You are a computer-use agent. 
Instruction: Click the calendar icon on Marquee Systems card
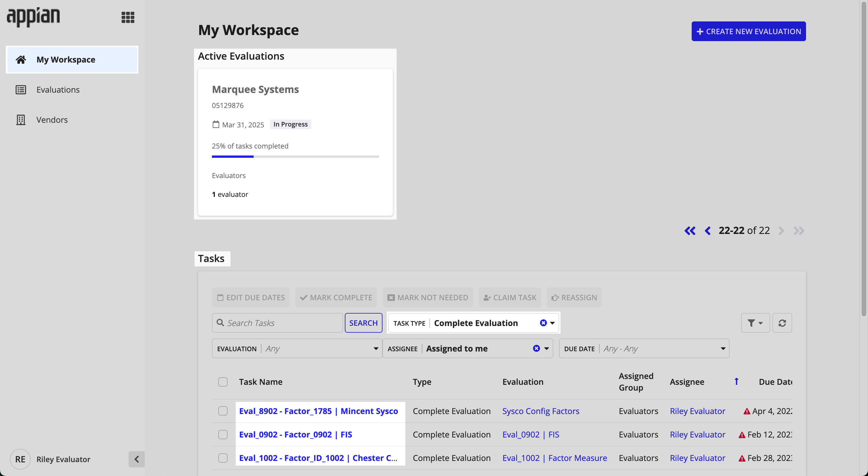coord(216,124)
